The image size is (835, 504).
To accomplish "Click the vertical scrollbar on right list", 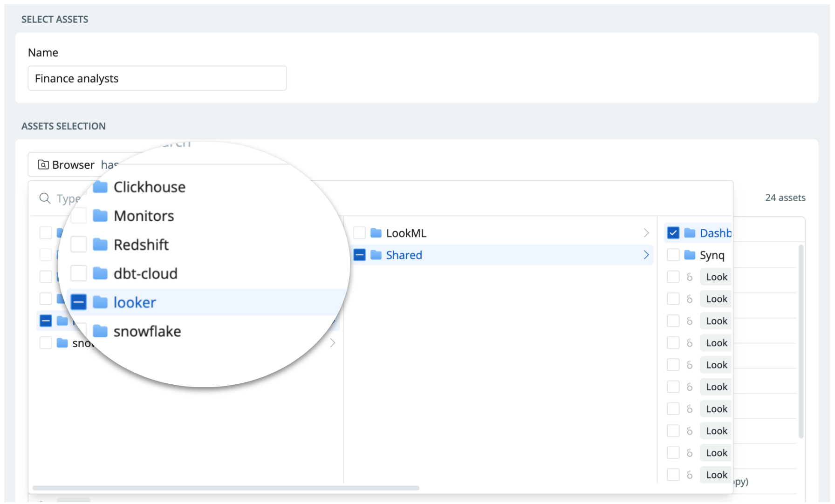I will pyautogui.click(x=801, y=341).
